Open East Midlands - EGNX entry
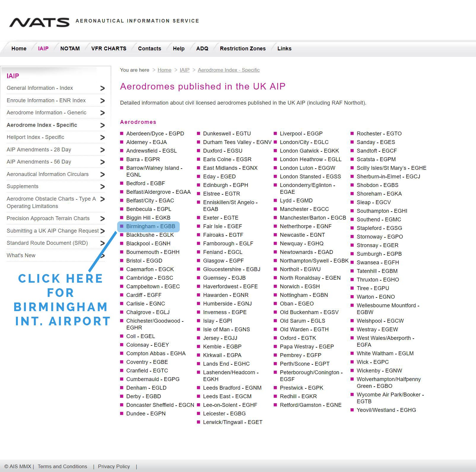 click(x=230, y=168)
